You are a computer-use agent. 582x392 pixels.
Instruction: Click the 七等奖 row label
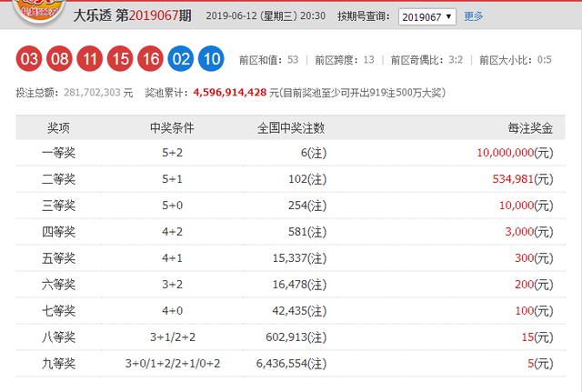(58, 311)
